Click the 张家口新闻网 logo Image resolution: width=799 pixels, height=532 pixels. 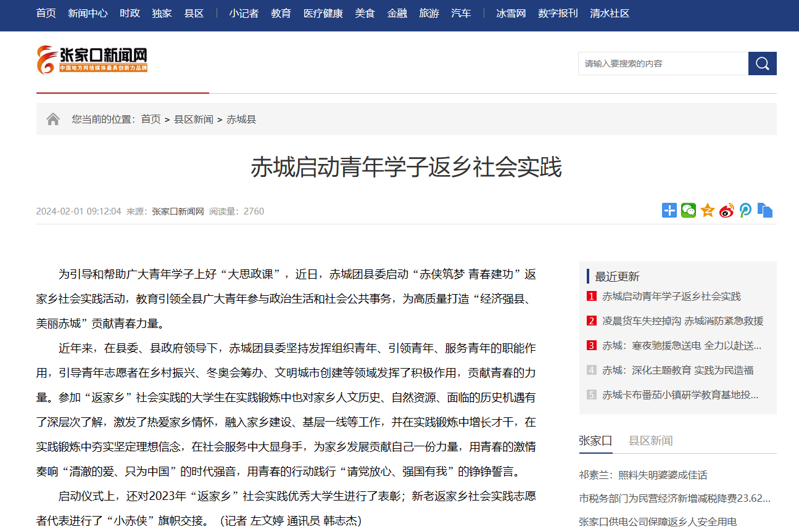click(92, 60)
